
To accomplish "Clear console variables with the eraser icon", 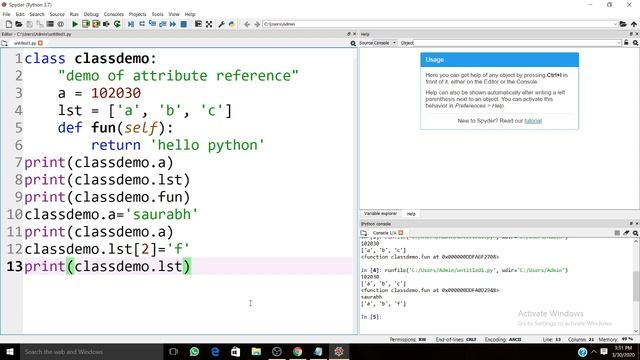I will coord(626,233).
